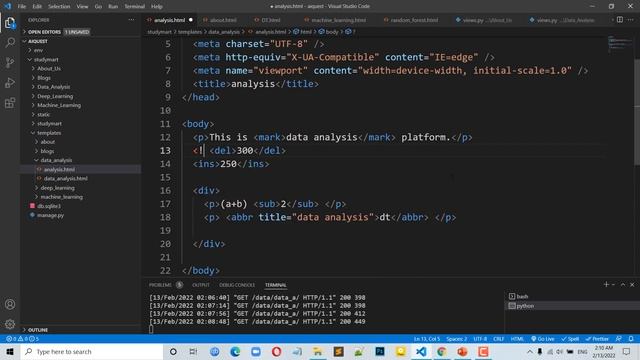This screenshot has width=640, height=360.
Task: Split the editor to the right
Action: click(620, 20)
